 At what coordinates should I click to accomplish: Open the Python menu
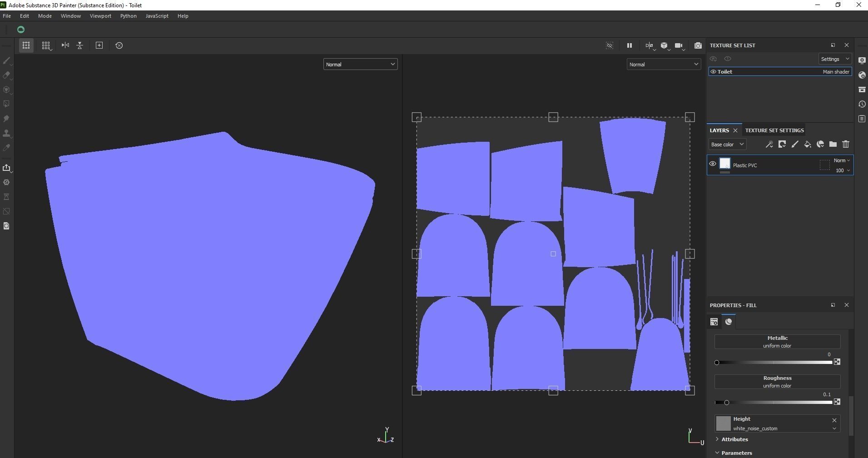[129, 16]
